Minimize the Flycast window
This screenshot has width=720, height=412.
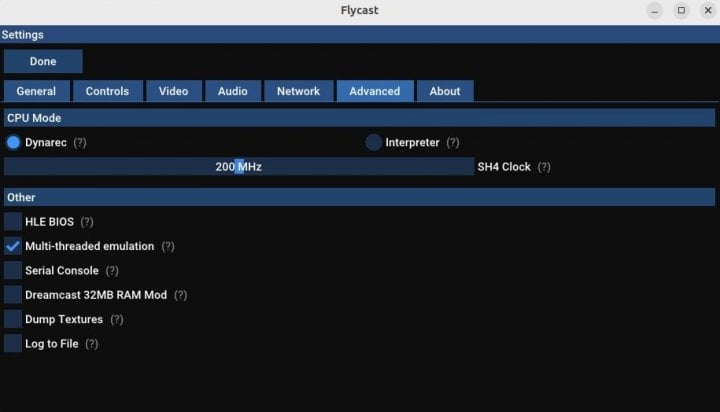[655, 11]
